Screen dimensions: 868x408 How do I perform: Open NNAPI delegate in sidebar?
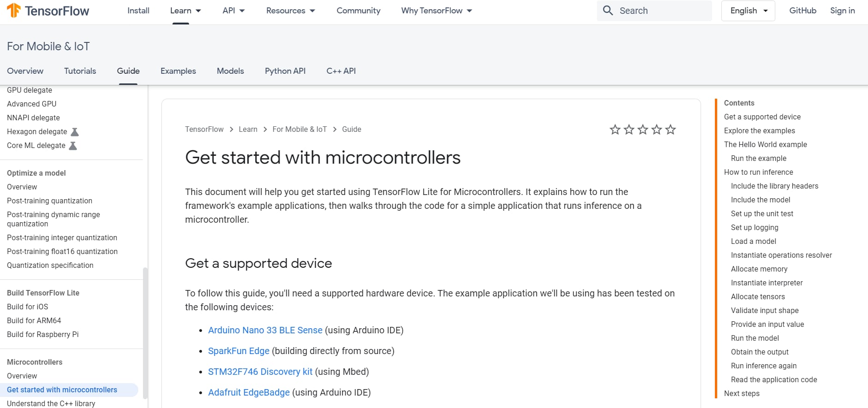tap(33, 118)
